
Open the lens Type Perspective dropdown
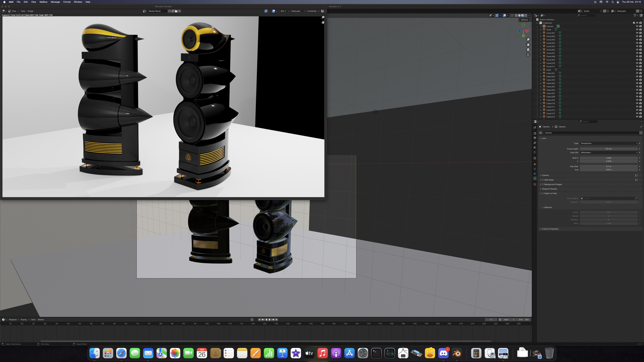point(608,143)
